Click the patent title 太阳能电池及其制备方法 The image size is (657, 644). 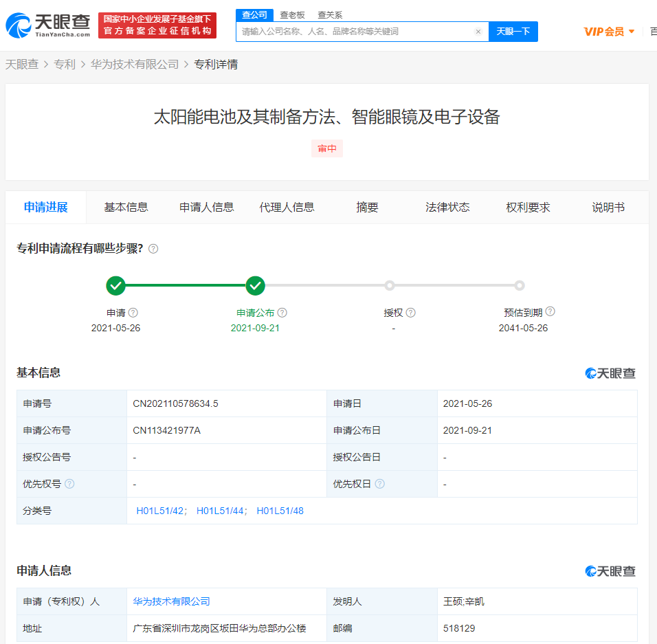pyautogui.click(x=327, y=117)
